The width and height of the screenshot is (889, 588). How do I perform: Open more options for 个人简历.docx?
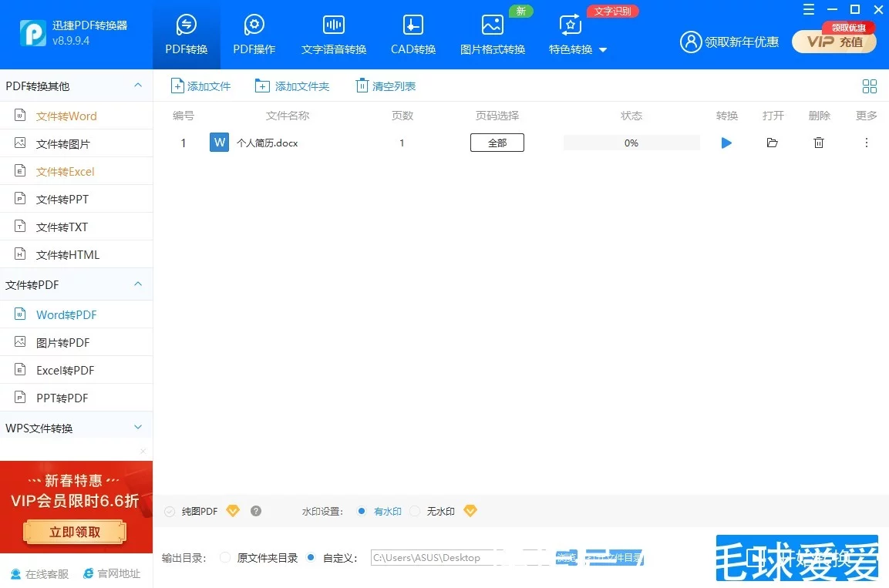[867, 143]
